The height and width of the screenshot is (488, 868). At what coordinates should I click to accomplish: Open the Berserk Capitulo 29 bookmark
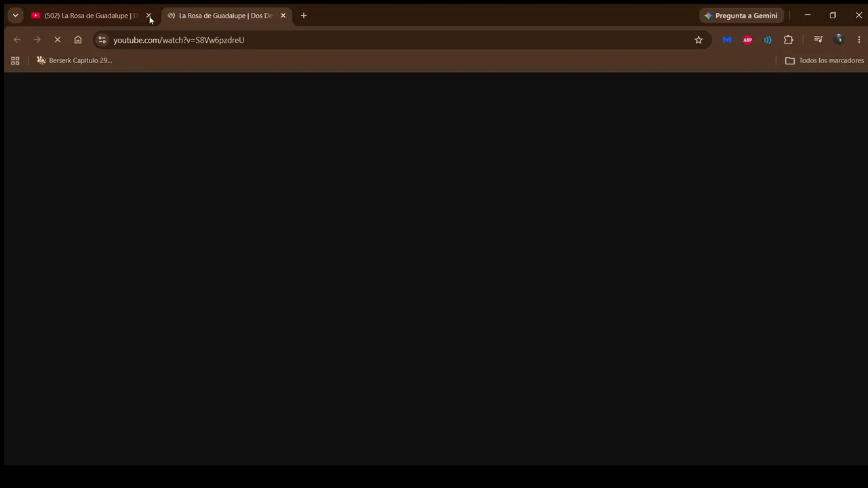click(75, 60)
